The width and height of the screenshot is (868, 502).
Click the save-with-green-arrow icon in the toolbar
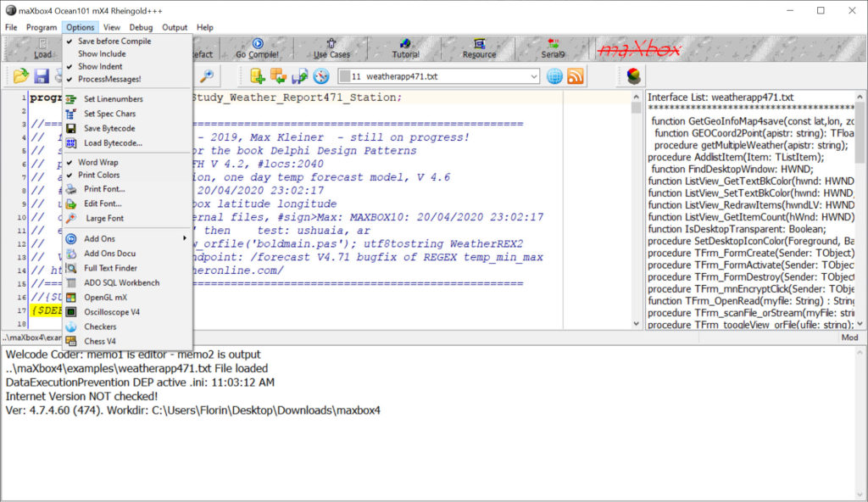299,76
